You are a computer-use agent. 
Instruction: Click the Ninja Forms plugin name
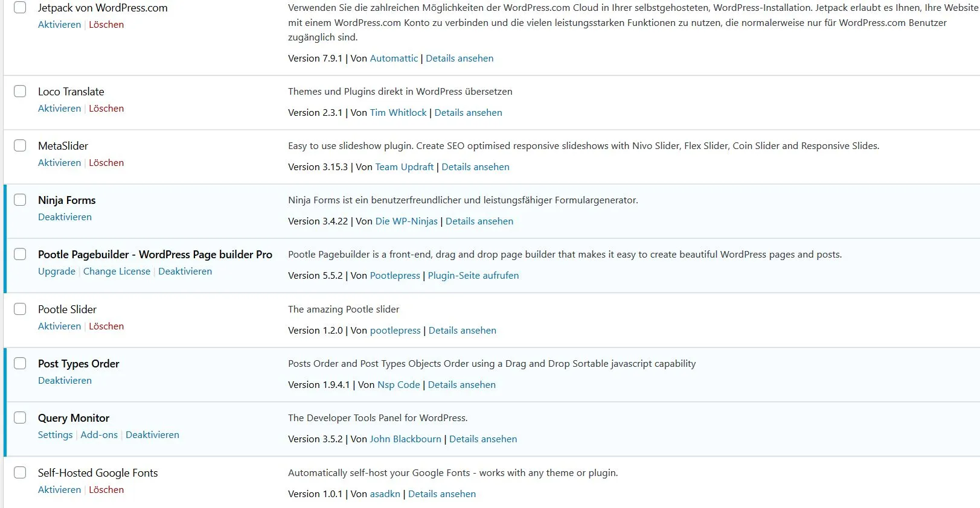point(66,200)
